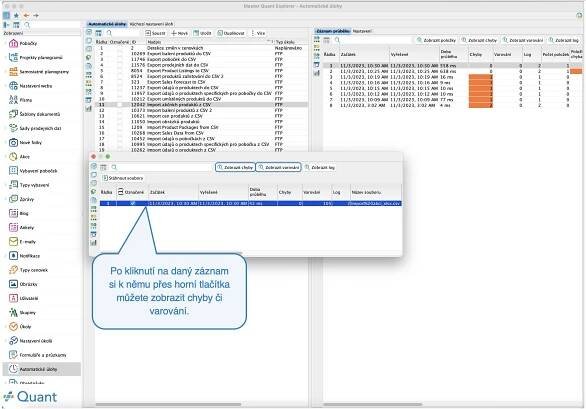Screen dimensions: 586x409
Task: Open Obrázky in the sidebar
Action: (x=28, y=284)
